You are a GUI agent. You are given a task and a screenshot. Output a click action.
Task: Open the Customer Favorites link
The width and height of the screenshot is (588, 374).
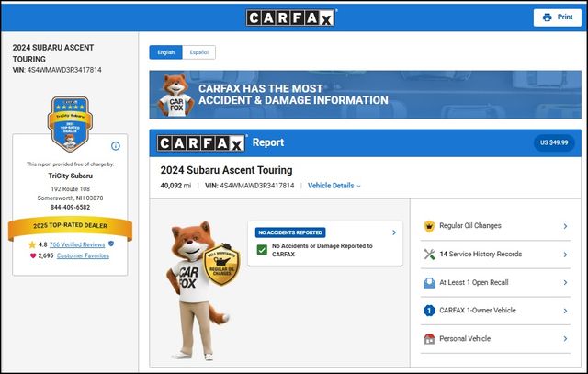pyautogui.click(x=83, y=255)
